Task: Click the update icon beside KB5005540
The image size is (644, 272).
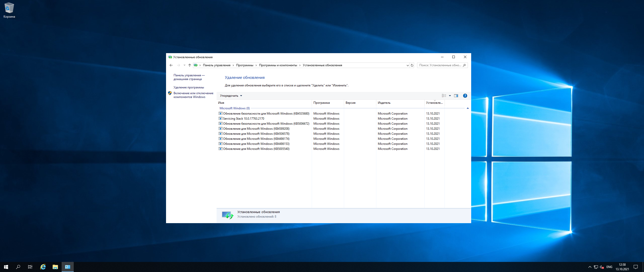Action: (221, 149)
